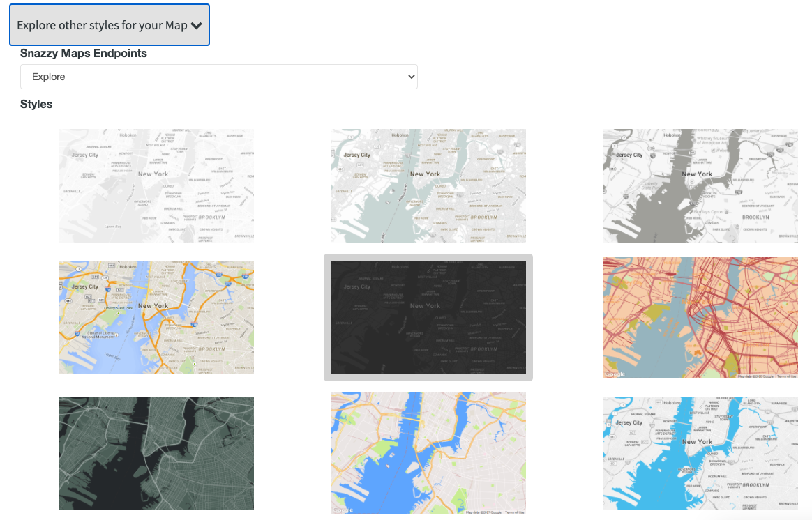Open Terms of Use on the pastel blue-water map
812x520 pixels.
[514, 512]
